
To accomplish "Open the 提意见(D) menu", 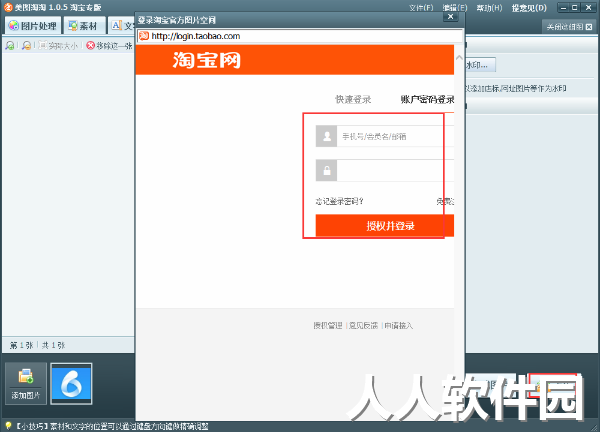I will [529, 8].
